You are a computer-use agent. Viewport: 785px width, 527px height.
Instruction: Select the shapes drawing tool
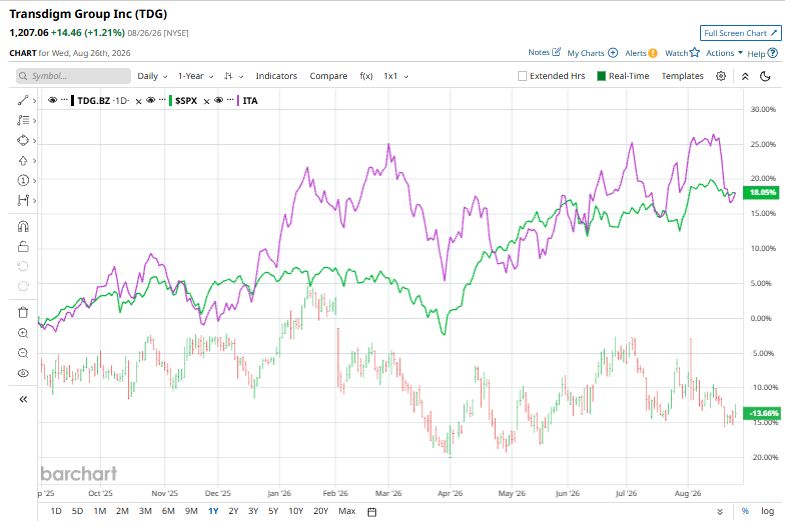click(x=23, y=141)
